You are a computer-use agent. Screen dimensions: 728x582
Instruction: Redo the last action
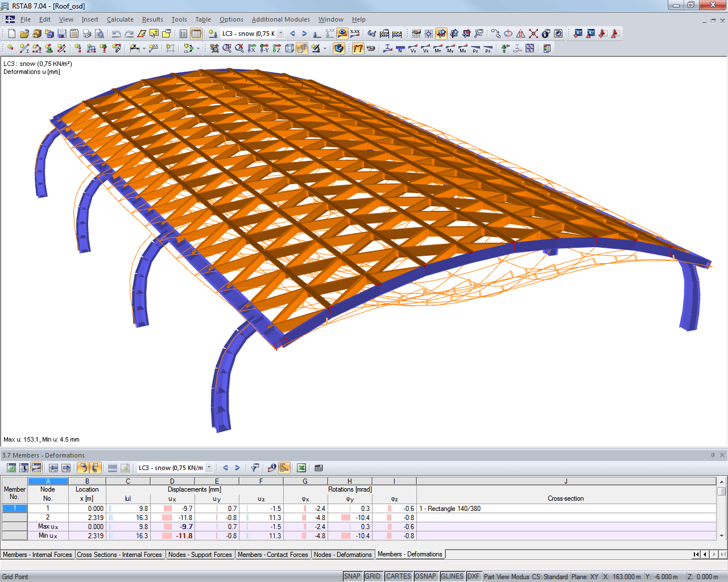[129, 34]
